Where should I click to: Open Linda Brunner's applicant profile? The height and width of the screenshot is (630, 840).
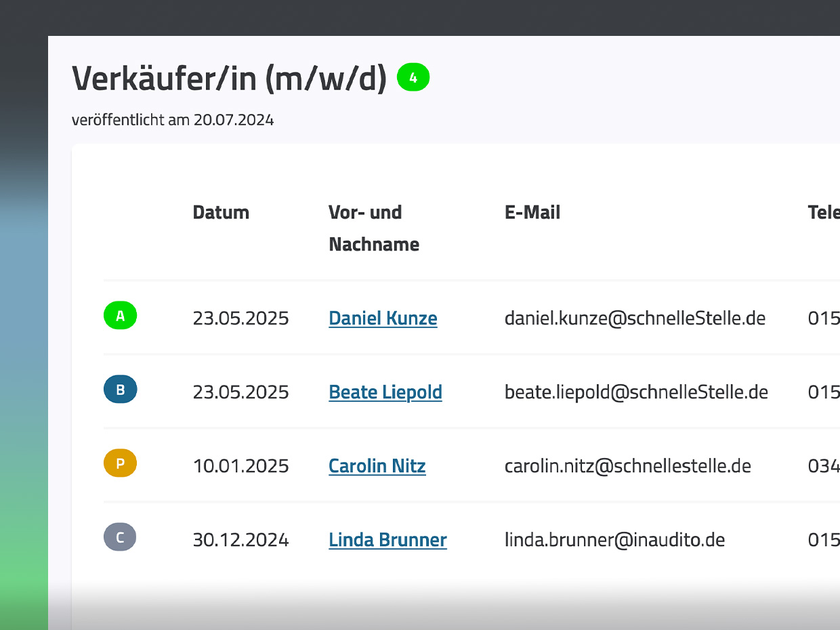tap(387, 539)
